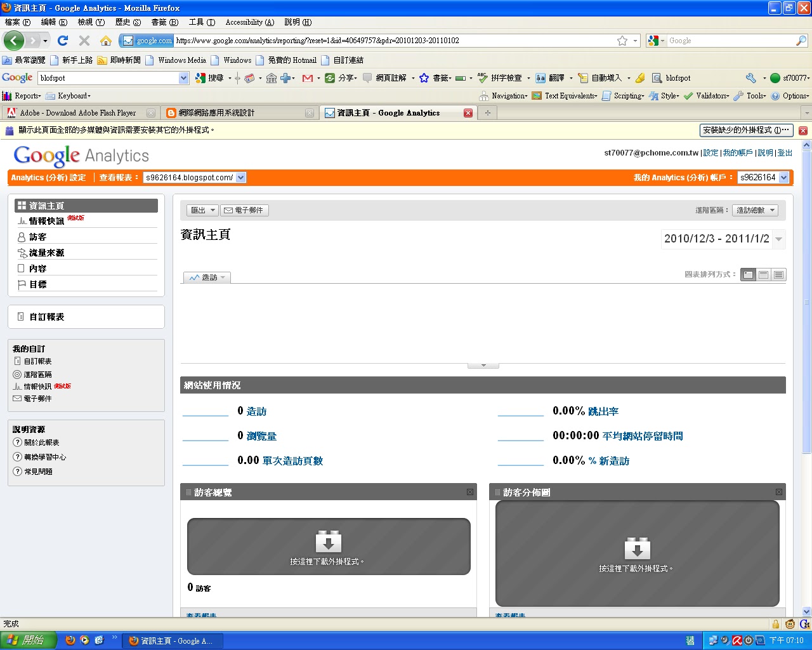
Task: Select the third chart layout view
Action: coord(779,275)
